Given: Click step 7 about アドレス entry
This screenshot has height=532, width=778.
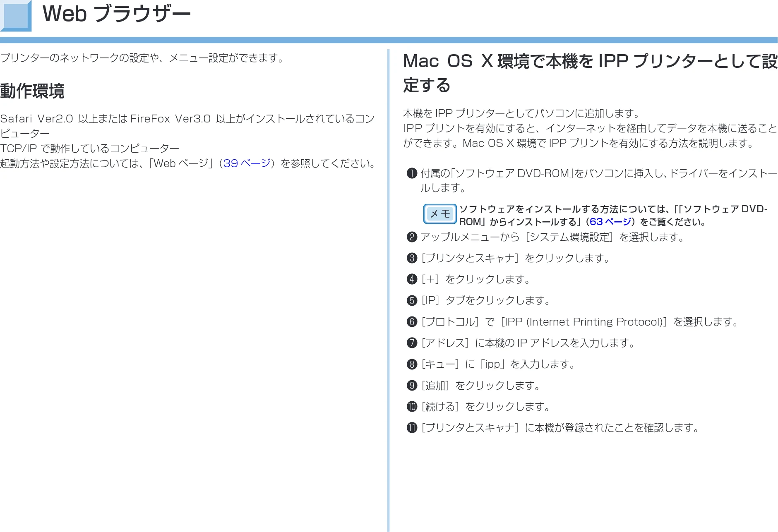Looking at the screenshot, I should click(521, 343).
